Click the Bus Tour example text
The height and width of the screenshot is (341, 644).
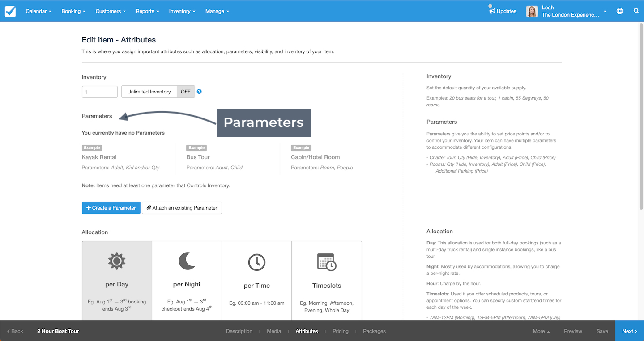point(198,157)
